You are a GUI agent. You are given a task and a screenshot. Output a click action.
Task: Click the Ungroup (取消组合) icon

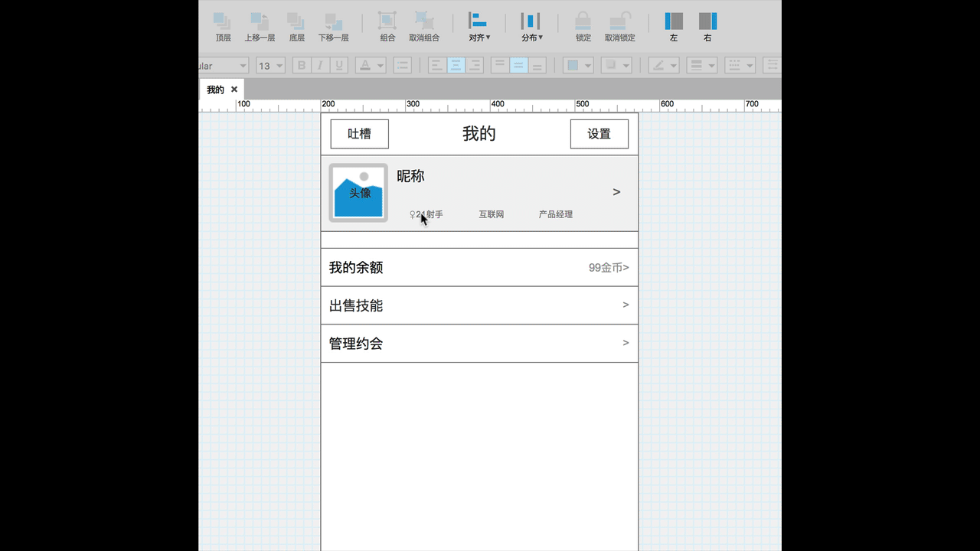[423, 22]
